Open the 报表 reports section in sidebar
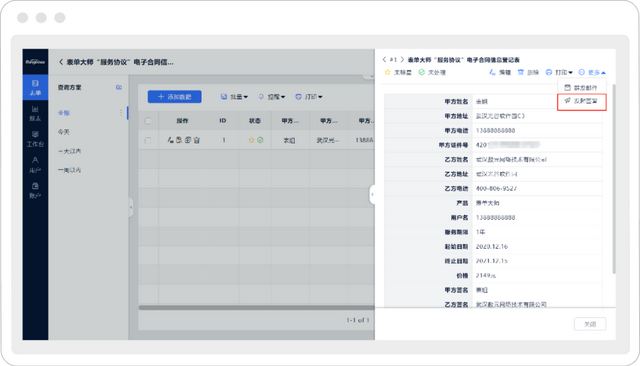The width and height of the screenshot is (640, 366). pyautogui.click(x=35, y=113)
